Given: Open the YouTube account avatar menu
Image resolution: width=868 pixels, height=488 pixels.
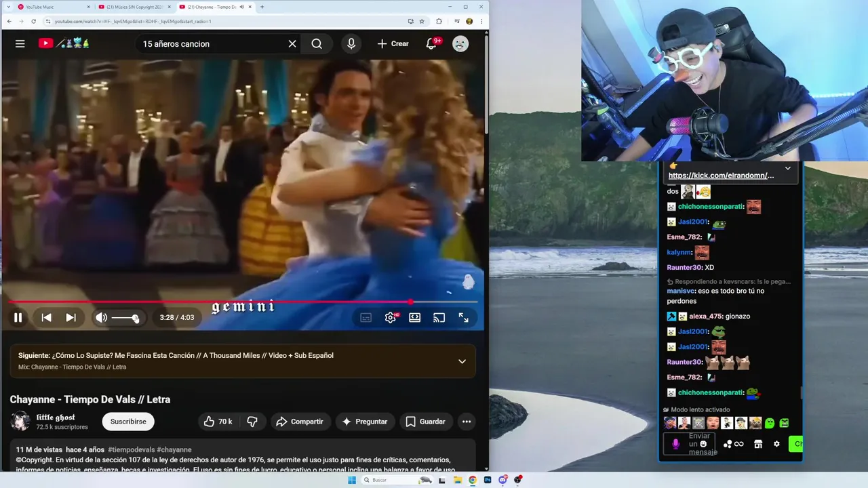Looking at the screenshot, I should [460, 43].
